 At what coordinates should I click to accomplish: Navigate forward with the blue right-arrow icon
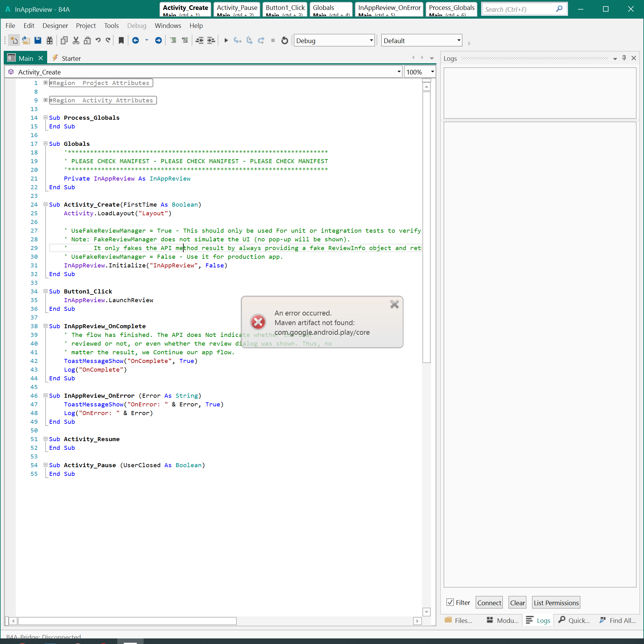(158, 40)
